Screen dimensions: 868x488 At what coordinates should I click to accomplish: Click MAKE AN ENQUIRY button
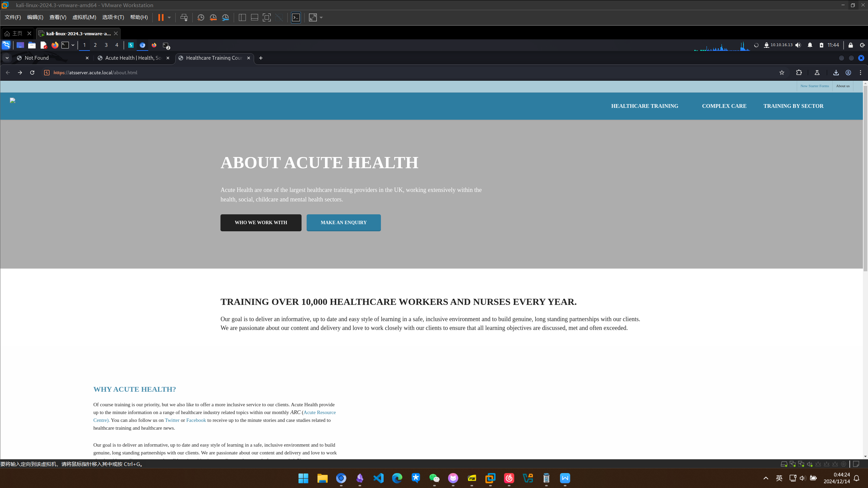(x=343, y=222)
